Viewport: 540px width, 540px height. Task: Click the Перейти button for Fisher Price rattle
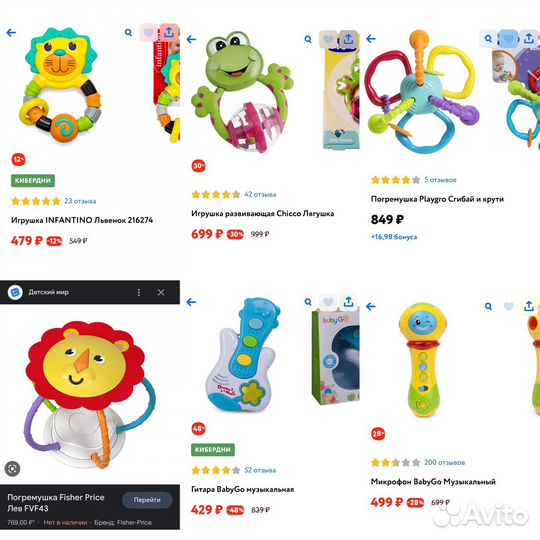pyautogui.click(x=147, y=500)
